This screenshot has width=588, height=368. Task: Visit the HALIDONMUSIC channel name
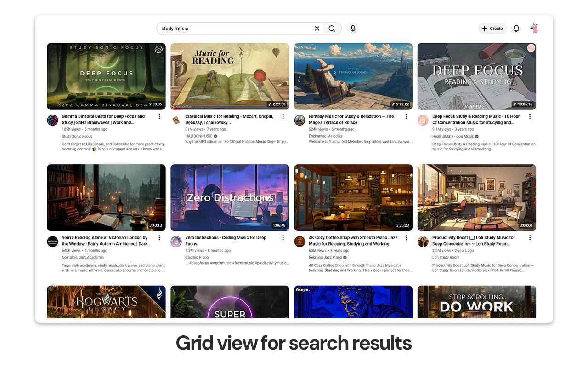coord(199,136)
